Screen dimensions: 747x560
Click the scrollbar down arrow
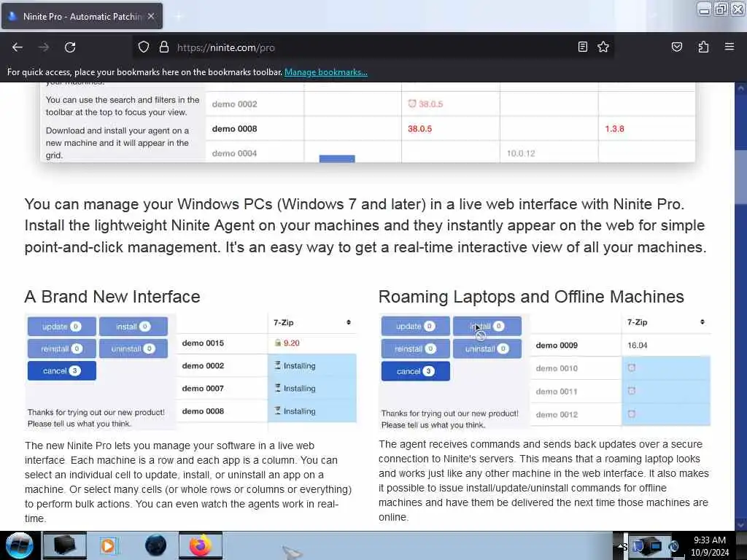741,525
